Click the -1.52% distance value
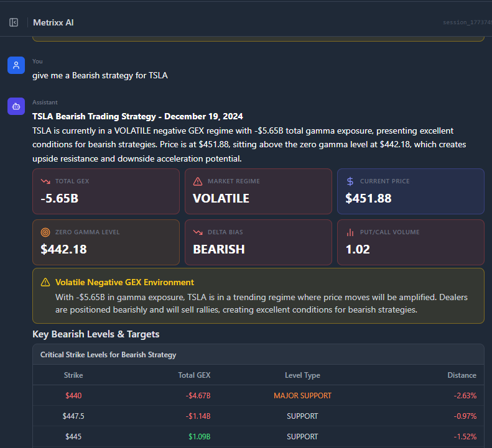Image resolution: width=492 pixels, height=448 pixels. [465, 437]
